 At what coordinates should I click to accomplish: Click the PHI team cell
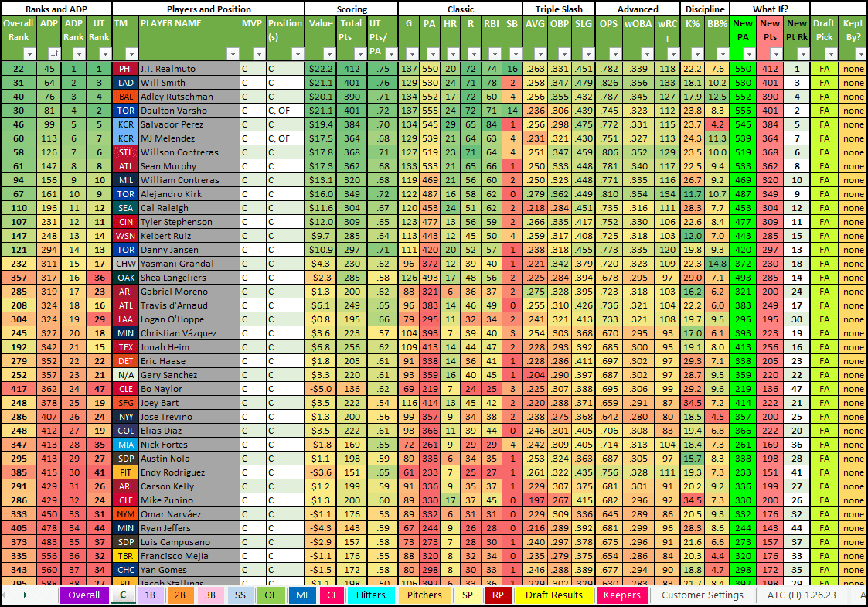point(126,69)
